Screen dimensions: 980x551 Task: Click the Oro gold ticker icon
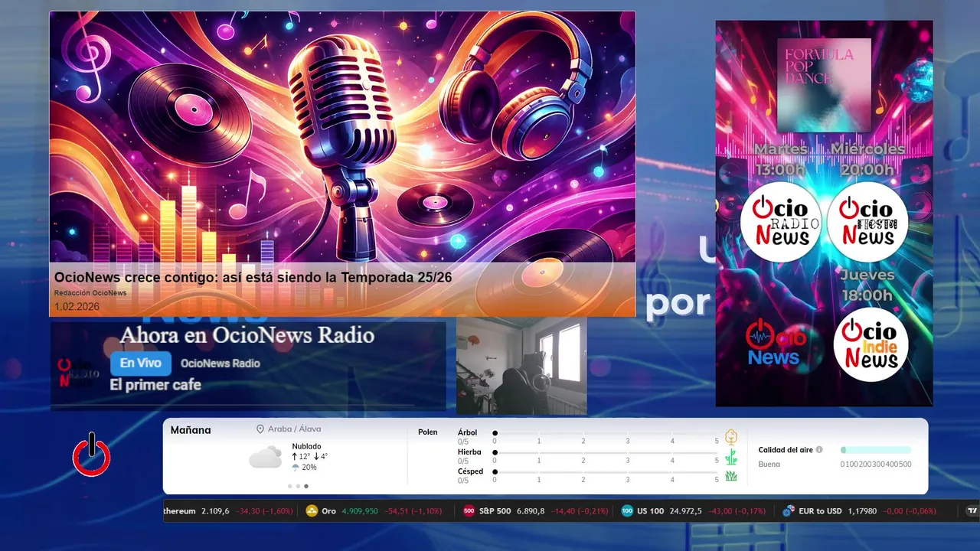(x=312, y=511)
